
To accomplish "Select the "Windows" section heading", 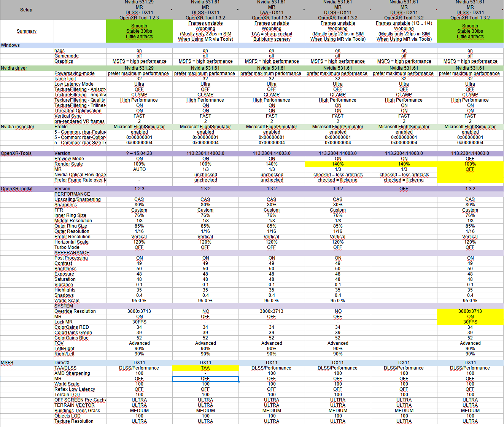I will click(x=10, y=45).
